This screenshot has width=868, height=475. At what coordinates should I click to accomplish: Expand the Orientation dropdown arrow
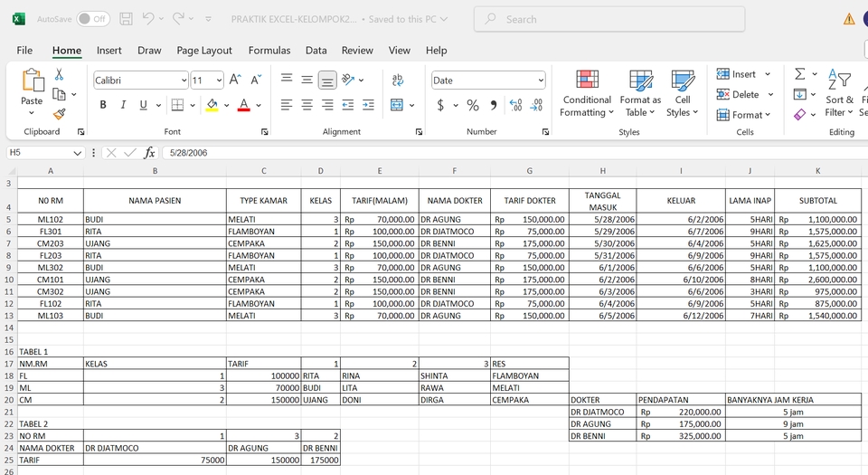(x=362, y=80)
